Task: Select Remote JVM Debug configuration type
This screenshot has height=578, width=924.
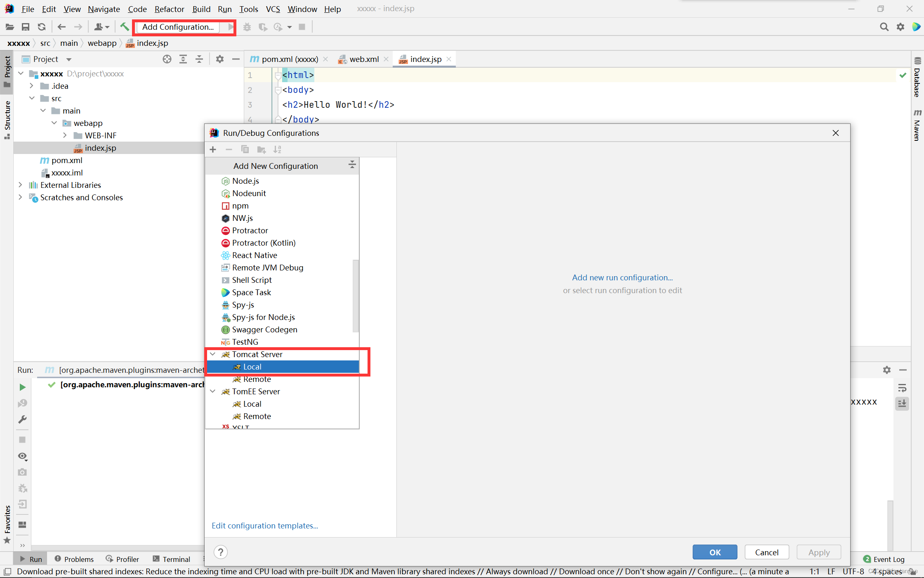Action: click(267, 268)
